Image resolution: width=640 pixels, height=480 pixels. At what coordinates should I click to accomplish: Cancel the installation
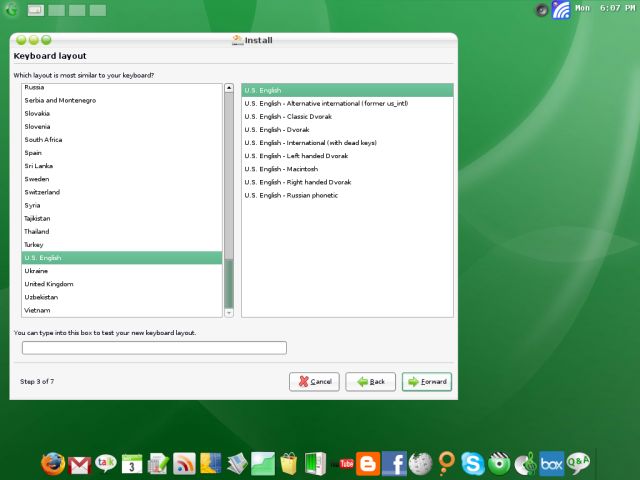[x=314, y=382]
